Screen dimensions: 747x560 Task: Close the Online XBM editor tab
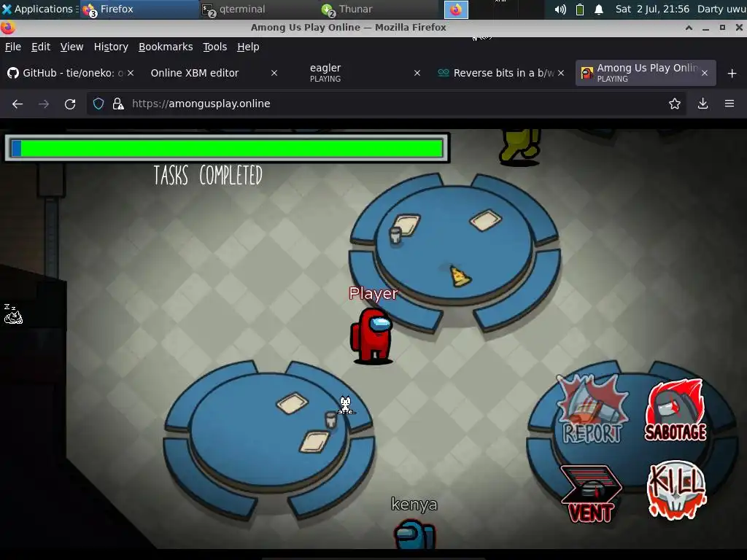click(x=274, y=73)
